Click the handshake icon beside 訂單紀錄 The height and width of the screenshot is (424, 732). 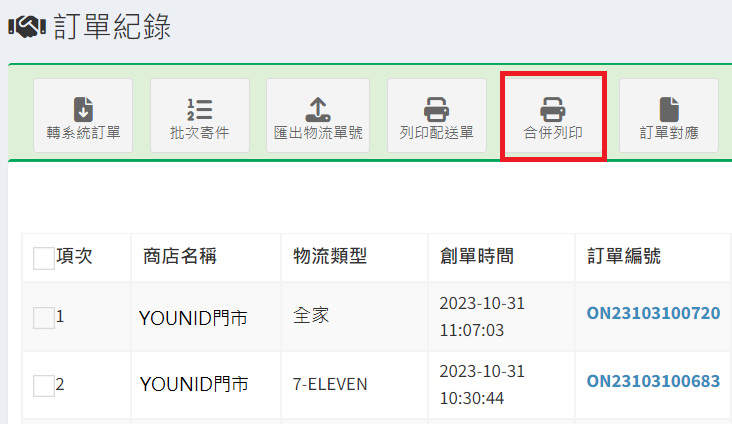(x=26, y=29)
